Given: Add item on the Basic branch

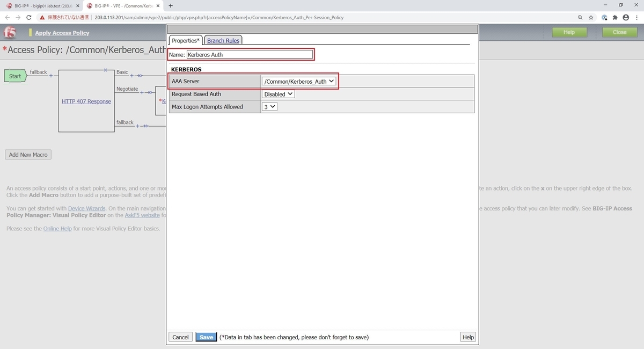Looking at the screenshot, I should click(x=132, y=76).
